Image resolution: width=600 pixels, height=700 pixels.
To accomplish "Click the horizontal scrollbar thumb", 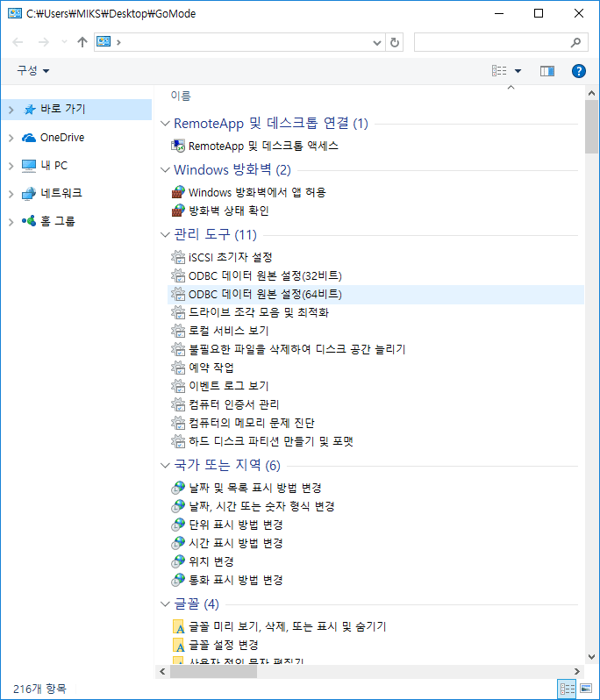I will point(213,671).
